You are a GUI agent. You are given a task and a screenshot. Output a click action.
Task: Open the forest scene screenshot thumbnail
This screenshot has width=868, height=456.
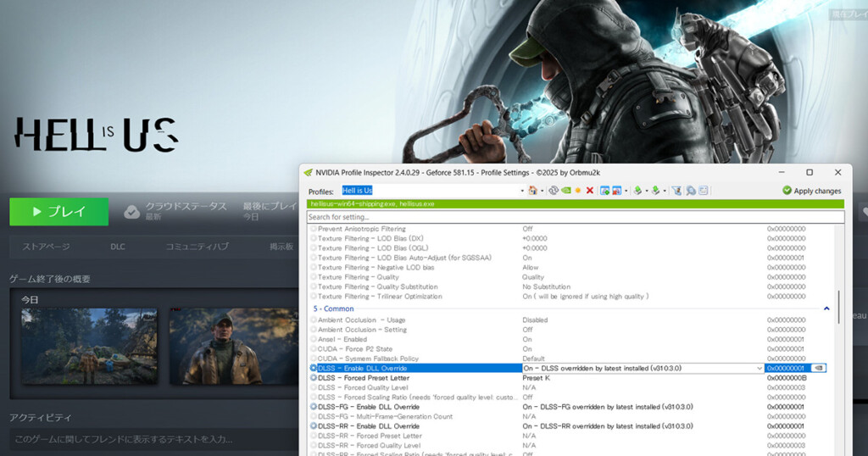tap(90, 347)
